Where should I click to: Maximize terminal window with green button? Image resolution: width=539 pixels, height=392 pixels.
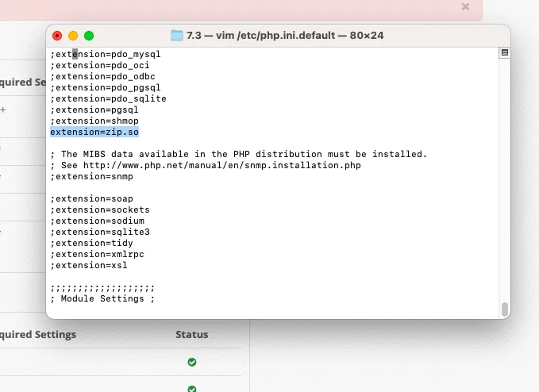89,36
